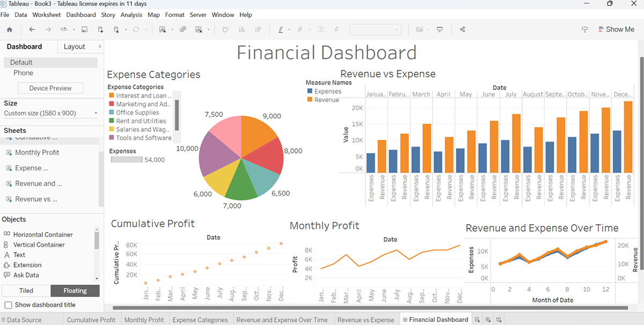Open the Clear Sheet dropdown arrow
Image resolution: width=644 pixels, height=325 pixels.
[x=208, y=29]
